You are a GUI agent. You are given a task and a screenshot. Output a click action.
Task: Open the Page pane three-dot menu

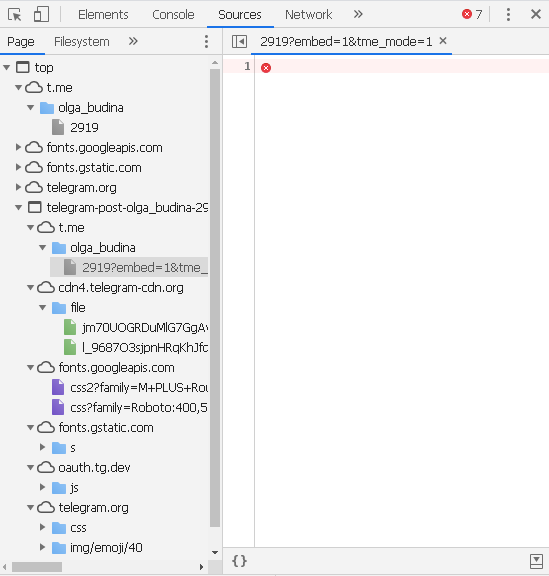(x=206, y=42)
